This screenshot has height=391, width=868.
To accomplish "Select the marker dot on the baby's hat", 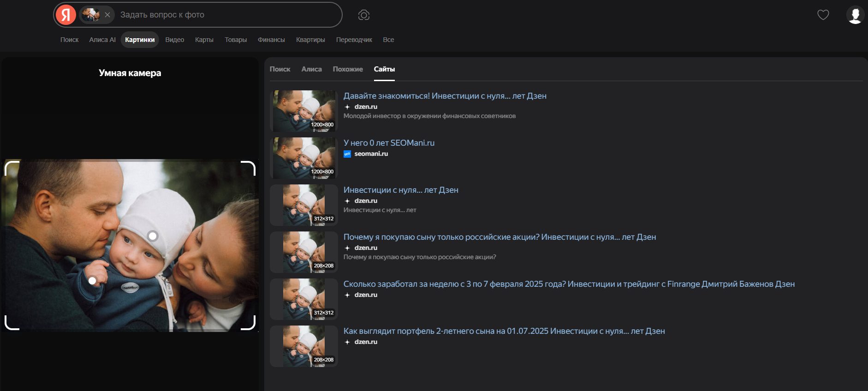I will (153, 236).
